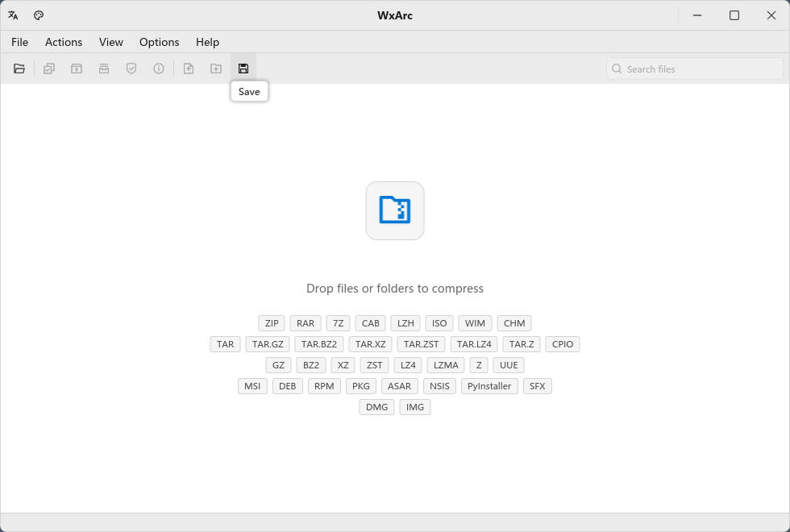Click the blue zip folder icon
Image resolution: width=790 pixels, height=532 pixels.
pyautogui.click(x=395, y=210)
